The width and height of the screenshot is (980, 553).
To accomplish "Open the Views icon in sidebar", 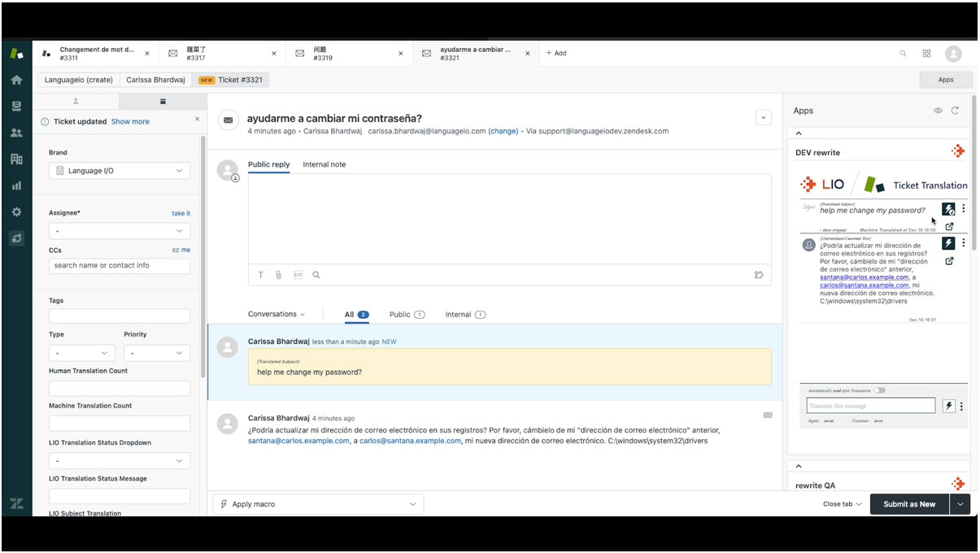I will click(16, 107).
